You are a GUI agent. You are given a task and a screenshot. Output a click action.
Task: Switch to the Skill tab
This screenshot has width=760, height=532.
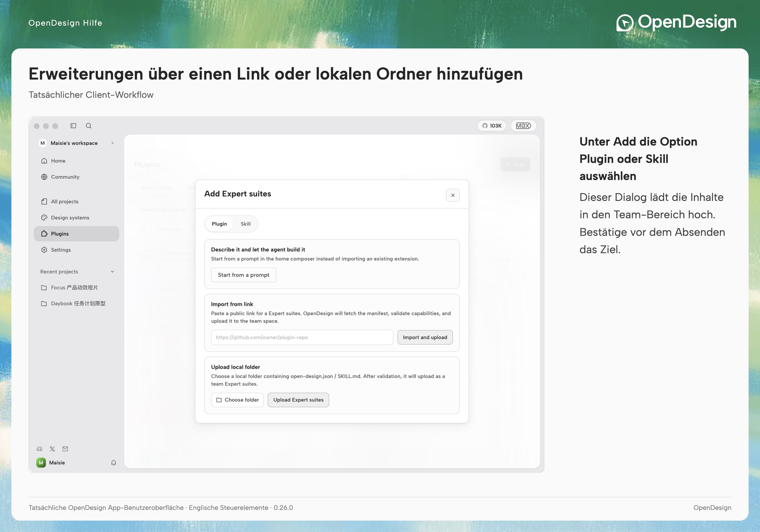(246, 224)
